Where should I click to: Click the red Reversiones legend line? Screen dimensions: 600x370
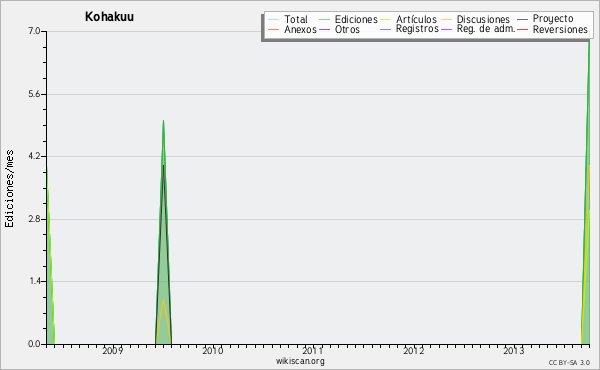click(522, 29)
